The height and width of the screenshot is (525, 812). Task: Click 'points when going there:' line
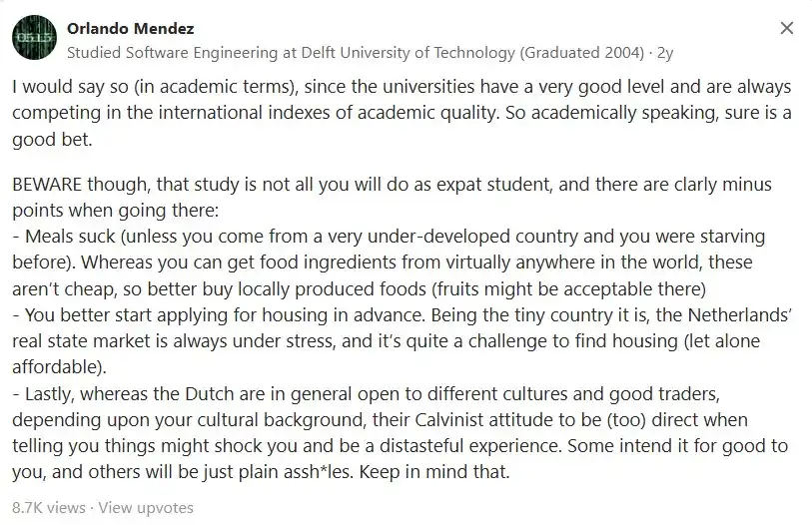[116, 211]
